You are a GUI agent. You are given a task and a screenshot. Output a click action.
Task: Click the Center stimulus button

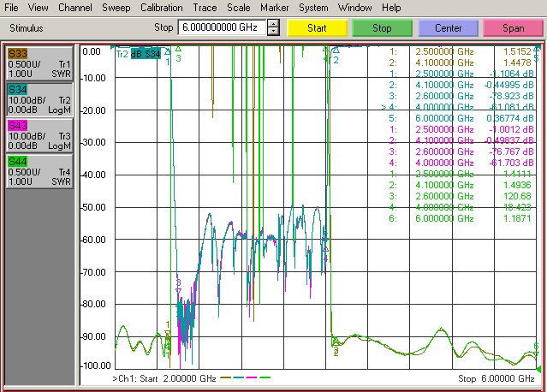pyautogui.click(x=448, y=28)
